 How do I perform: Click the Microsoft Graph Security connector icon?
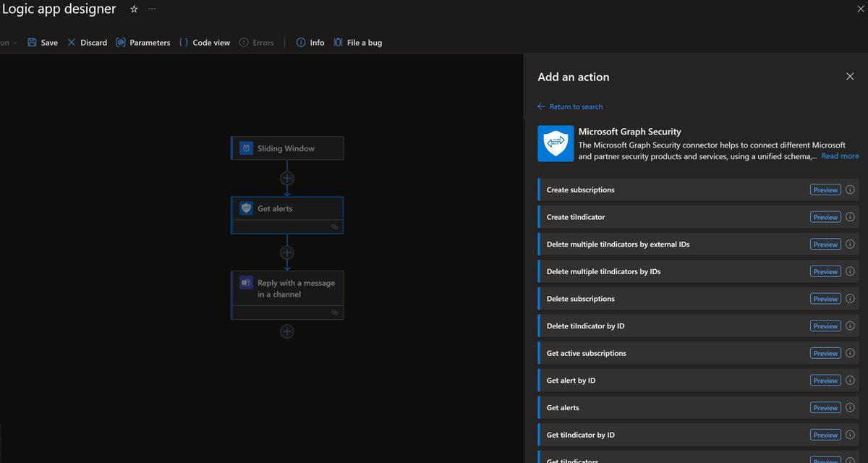[x=556, y=143]
